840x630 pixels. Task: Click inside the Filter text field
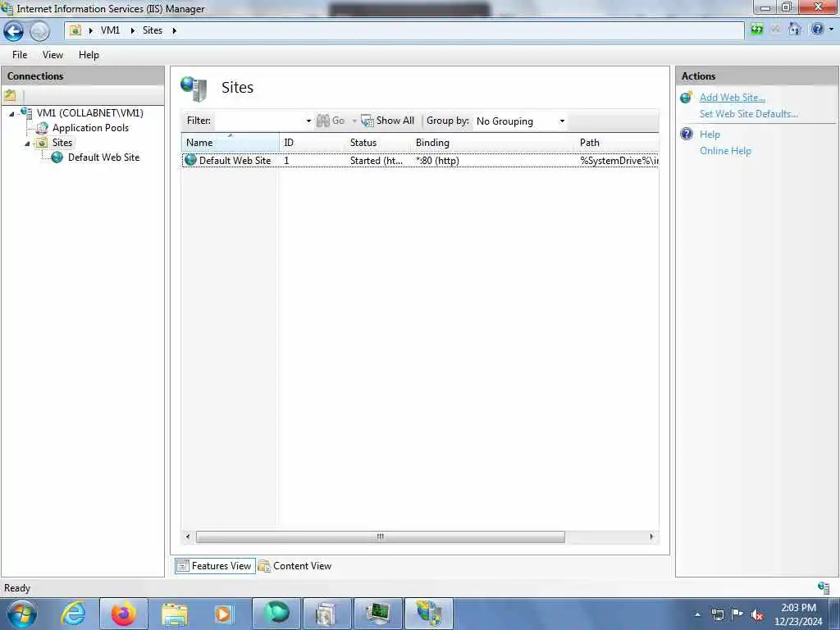click(259, 121)
